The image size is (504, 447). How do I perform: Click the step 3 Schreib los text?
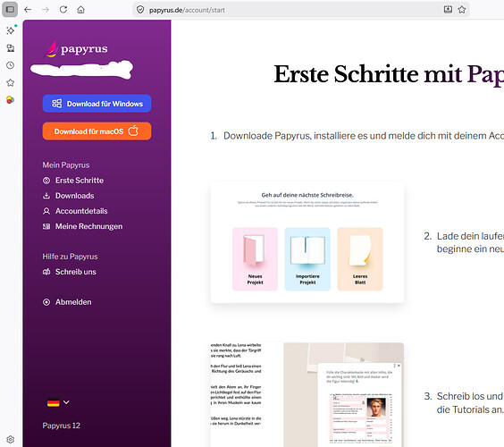coord(470,403)
